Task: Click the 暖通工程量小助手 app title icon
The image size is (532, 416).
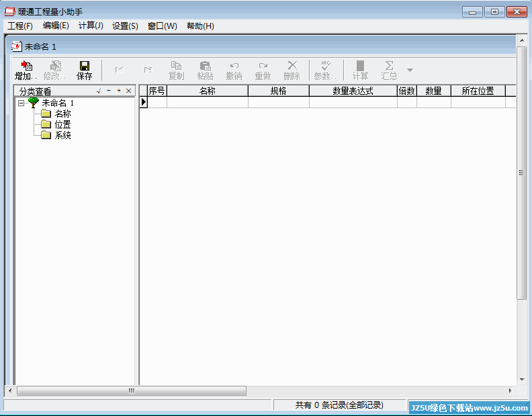Action: pyautogui.click(x=10, y=11)
